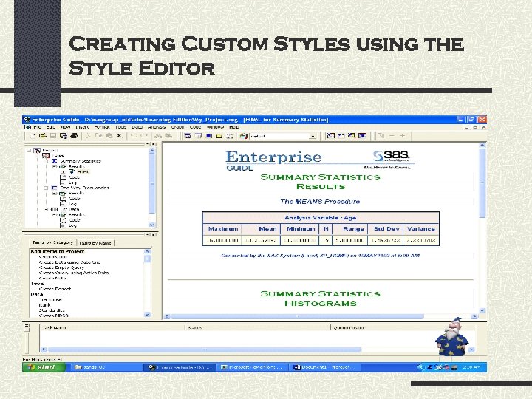
Task: Open the Format menu
Action: pos(102,127)
